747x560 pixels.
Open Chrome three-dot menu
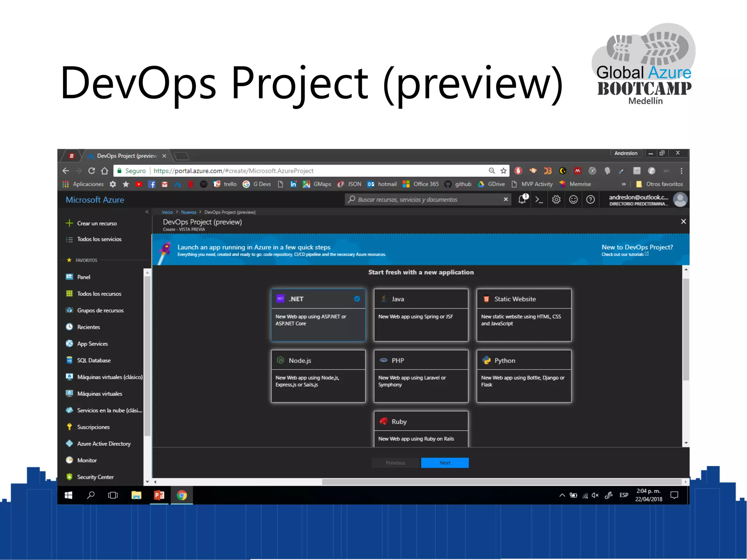(681, 171)
